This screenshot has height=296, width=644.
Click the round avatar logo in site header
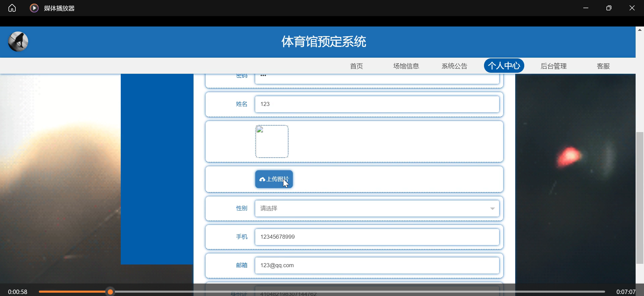tap(18, 42)
